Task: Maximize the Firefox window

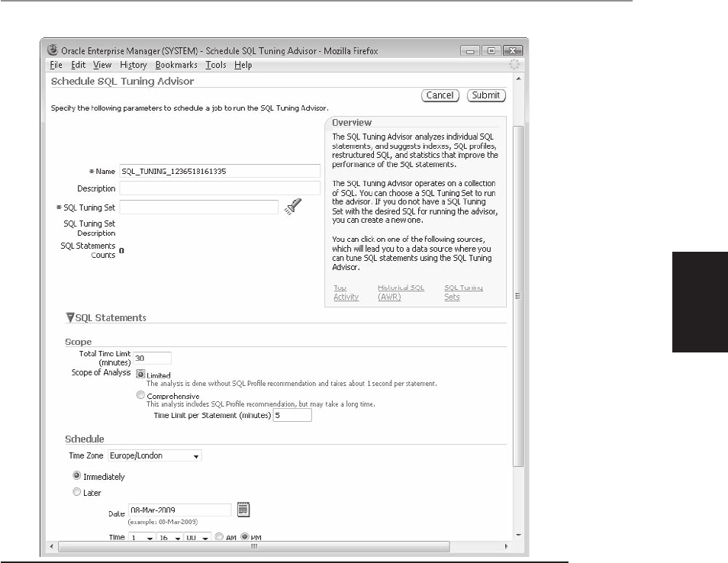Action: point(491,50)
